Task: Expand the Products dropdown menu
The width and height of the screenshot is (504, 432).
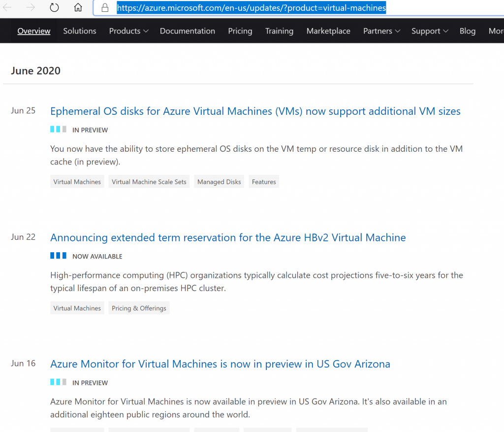Action: [x=128, y=31]
